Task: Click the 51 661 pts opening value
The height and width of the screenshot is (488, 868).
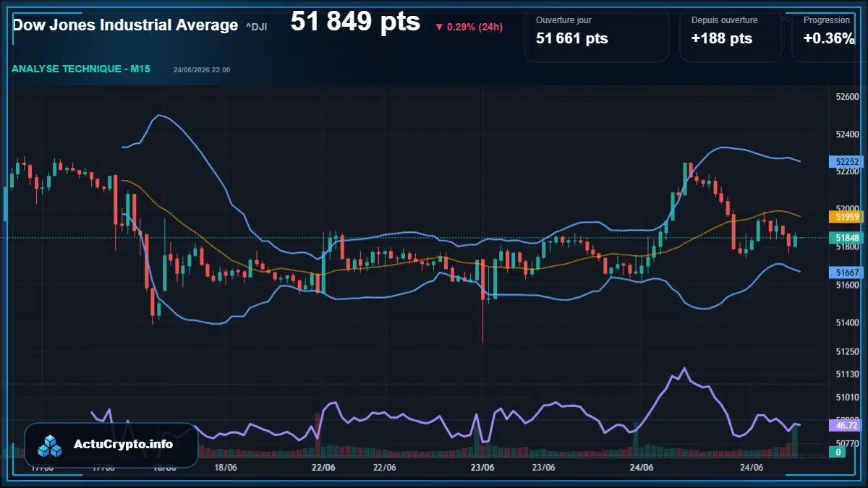Action: point(571,39)
